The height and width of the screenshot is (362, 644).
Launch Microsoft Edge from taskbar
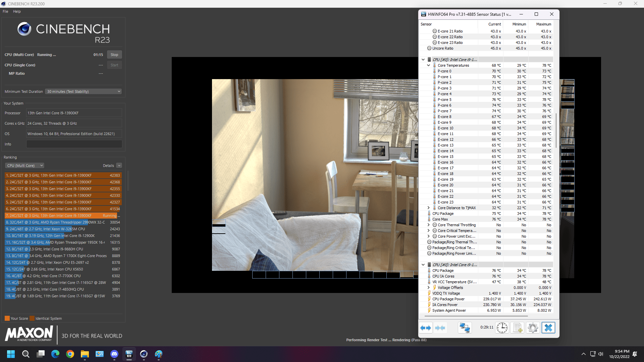[55, 354]
